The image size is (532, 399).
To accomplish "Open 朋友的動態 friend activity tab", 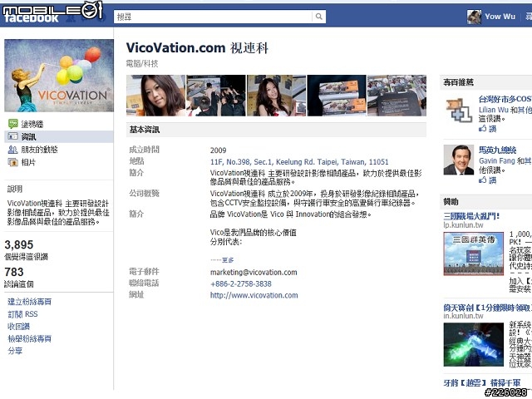I will coord(39,150).
